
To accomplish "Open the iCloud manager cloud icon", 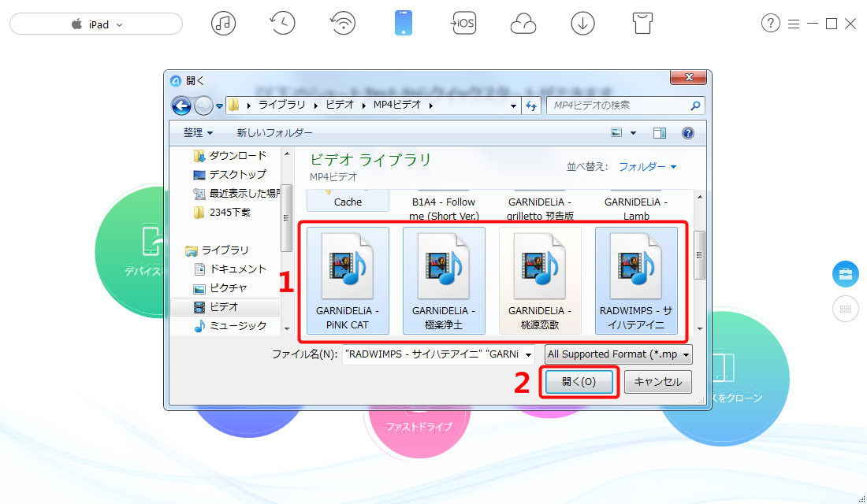I will [523, 24].
